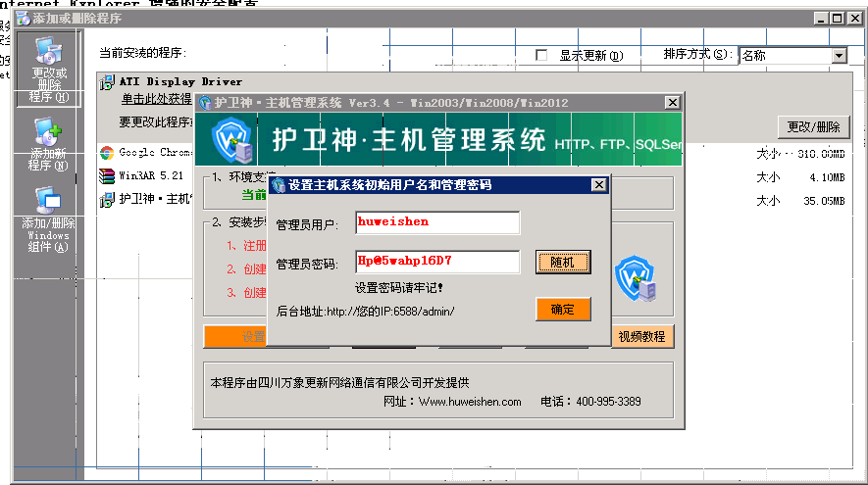
Task: Select the 护卫神 program icon in list
Action: (x=107, y=199)
